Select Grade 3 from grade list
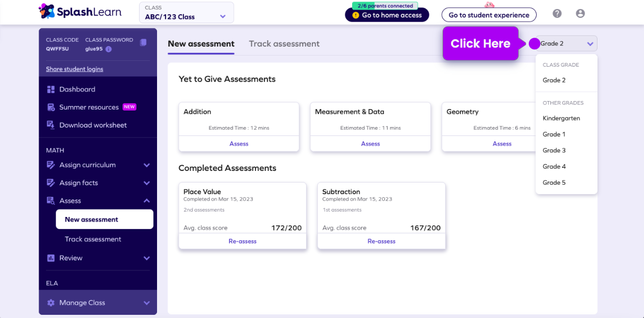644x318 pixels. coord(554,150)
